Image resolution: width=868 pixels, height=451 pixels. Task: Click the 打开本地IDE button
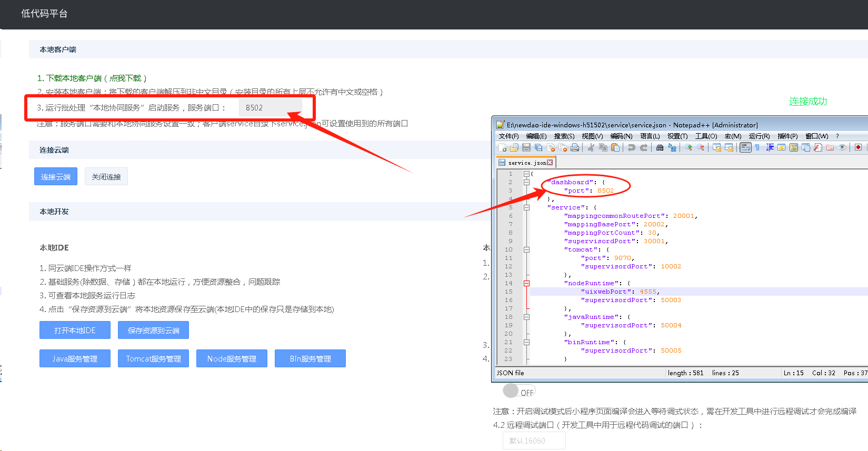point(75,330)
